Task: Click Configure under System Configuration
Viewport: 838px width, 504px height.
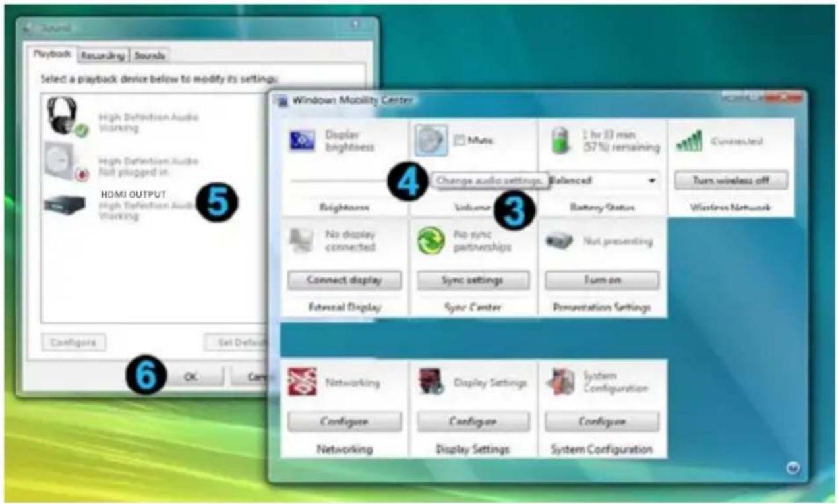Action: (601, 422)
